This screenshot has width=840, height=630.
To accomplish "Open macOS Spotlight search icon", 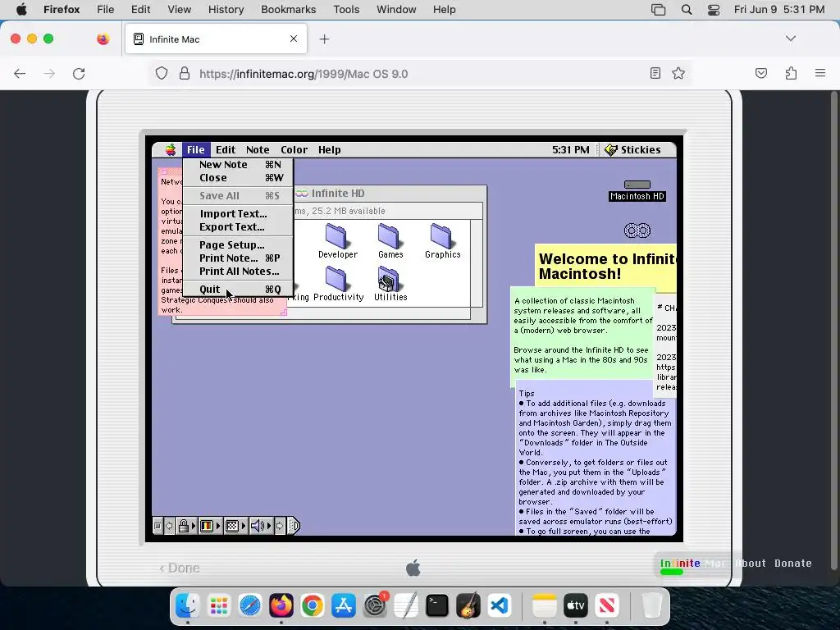I will [687, 10].
